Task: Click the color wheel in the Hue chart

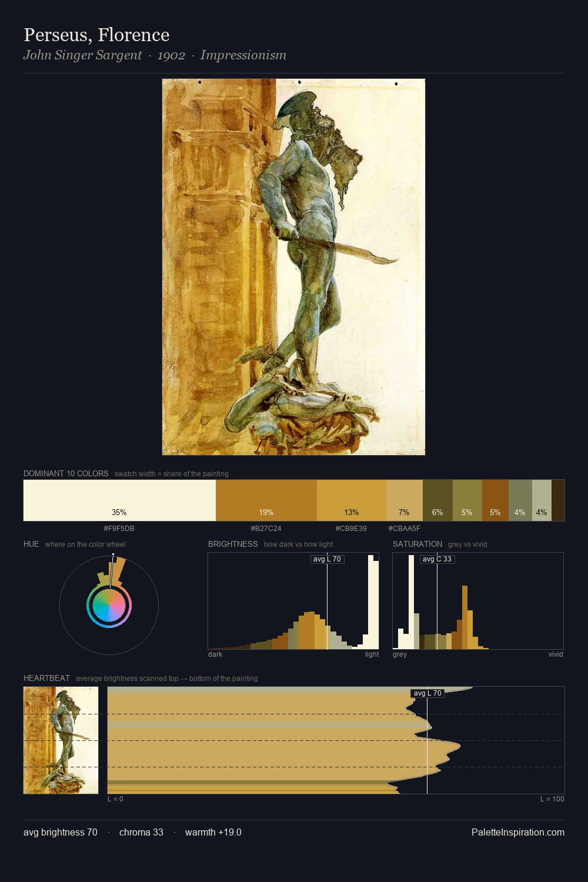Action: click(109, 606)
